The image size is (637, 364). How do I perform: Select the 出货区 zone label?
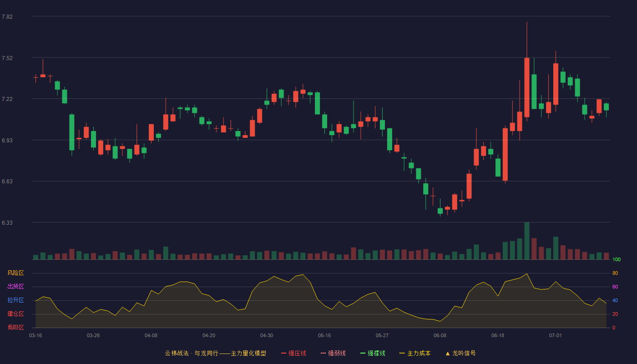15,287
